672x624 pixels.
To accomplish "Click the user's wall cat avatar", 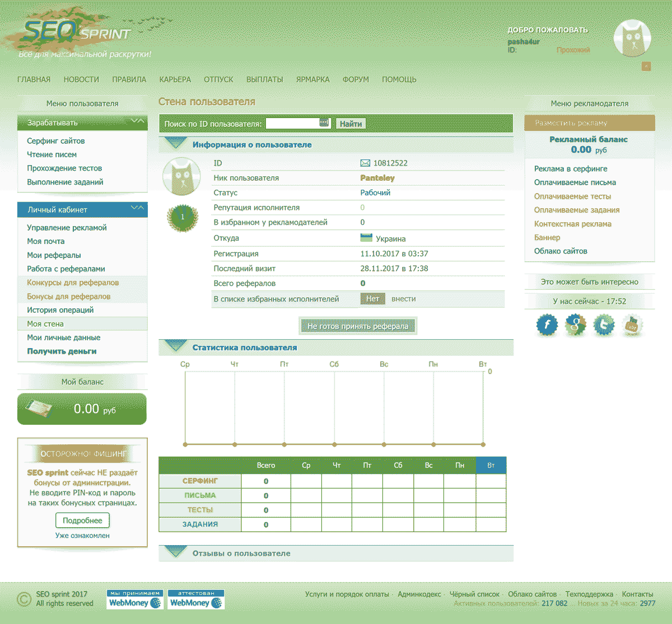I will (181, 177).
